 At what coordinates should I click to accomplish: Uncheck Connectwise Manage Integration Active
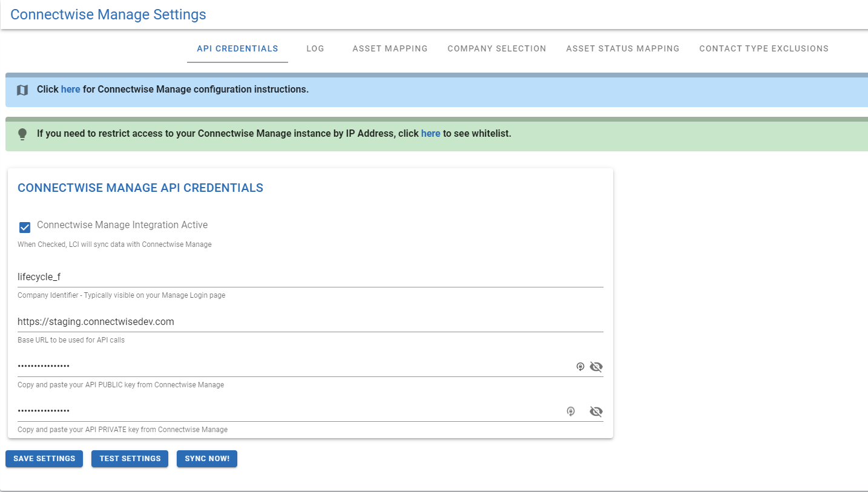tap(24, 227)
